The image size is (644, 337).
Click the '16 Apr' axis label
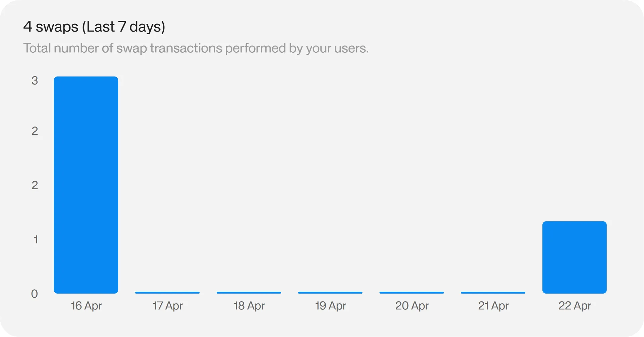(x=86, y=306)
